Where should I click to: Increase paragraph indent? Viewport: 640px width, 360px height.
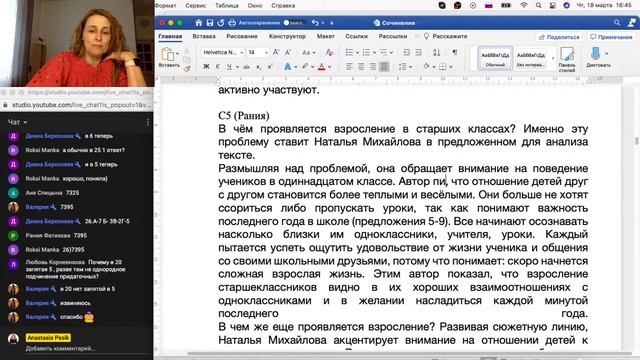pos(418,52)
